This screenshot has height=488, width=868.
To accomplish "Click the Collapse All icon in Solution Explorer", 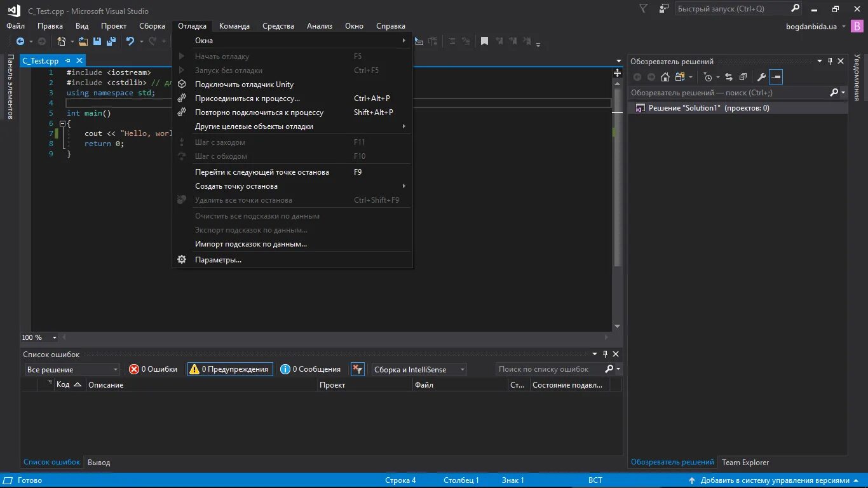I will (743, 77).
